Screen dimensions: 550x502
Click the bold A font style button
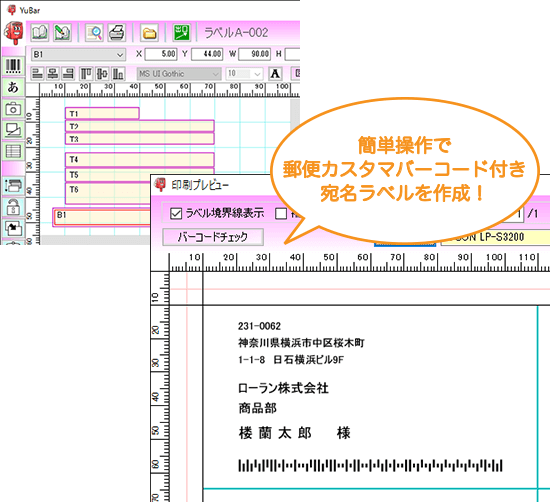pyautogui.click(x=275, y=74)
